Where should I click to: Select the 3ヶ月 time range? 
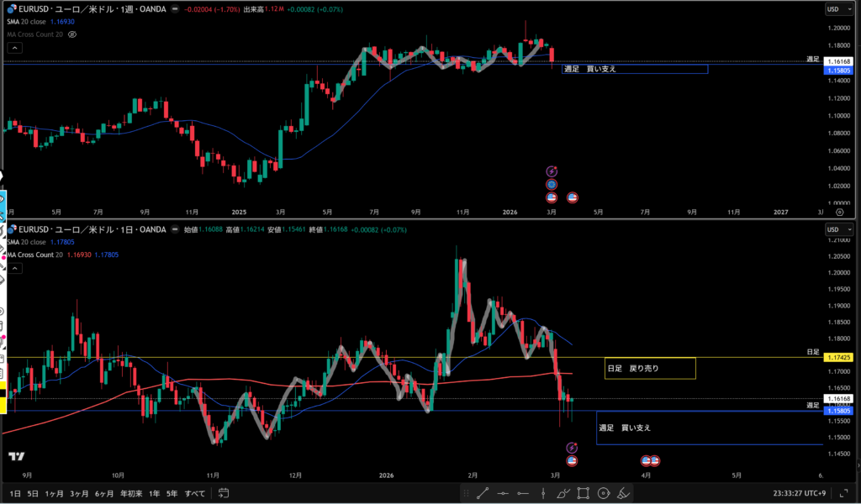pyautogui.click(x=80, y=493)
